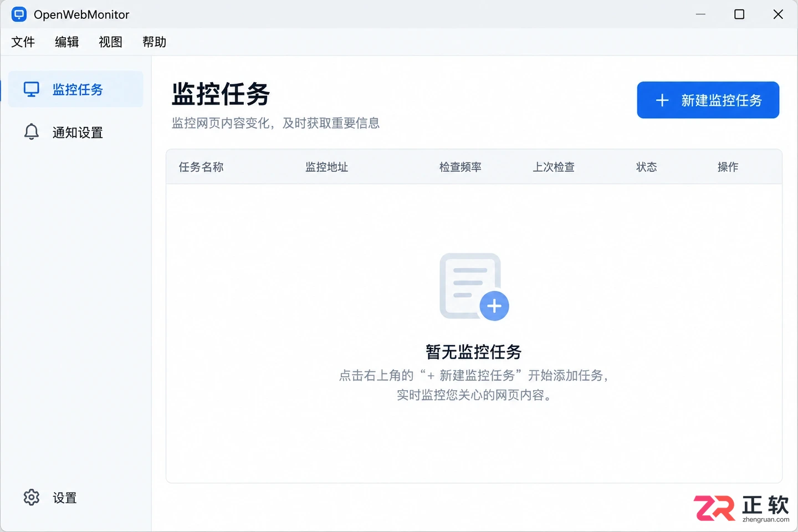This screenshot has height=532, width=798.
Task: Click the OpenWebMonitor app logo icon
Action: coord(19,14)
